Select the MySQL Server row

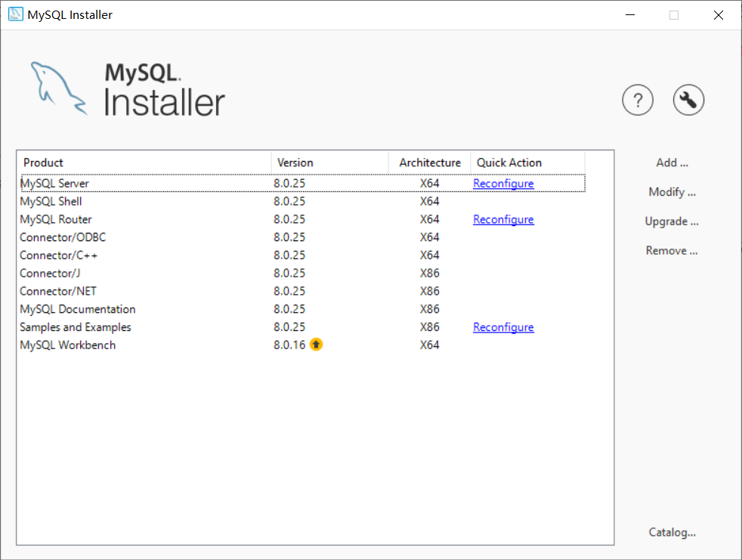[x=113, y=183]
